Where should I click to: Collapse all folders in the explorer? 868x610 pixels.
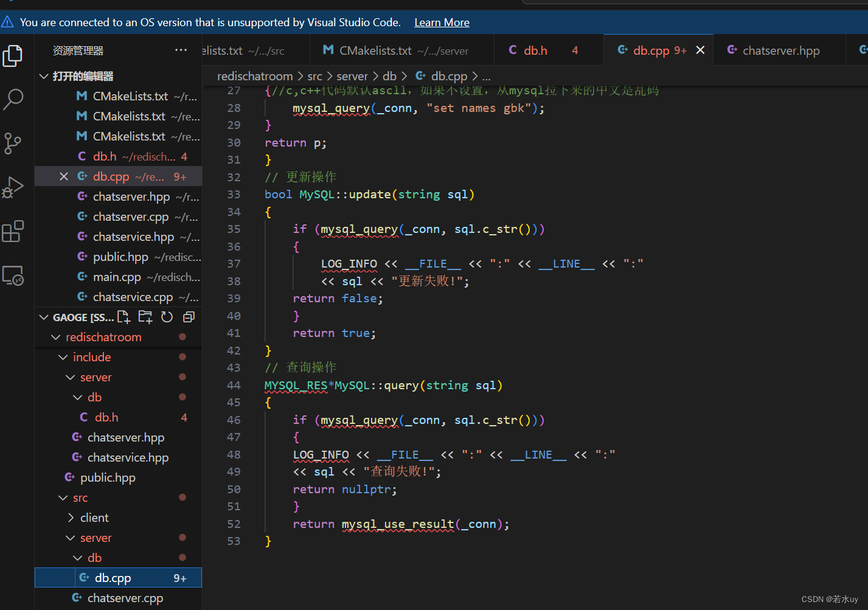click(x=189, y=317)
